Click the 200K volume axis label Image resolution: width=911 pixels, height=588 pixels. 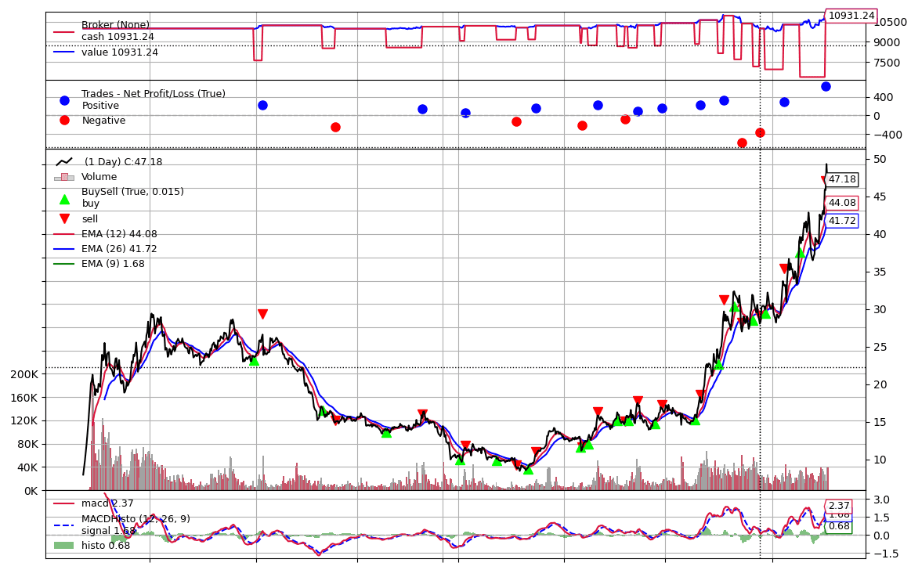(23, 374)
